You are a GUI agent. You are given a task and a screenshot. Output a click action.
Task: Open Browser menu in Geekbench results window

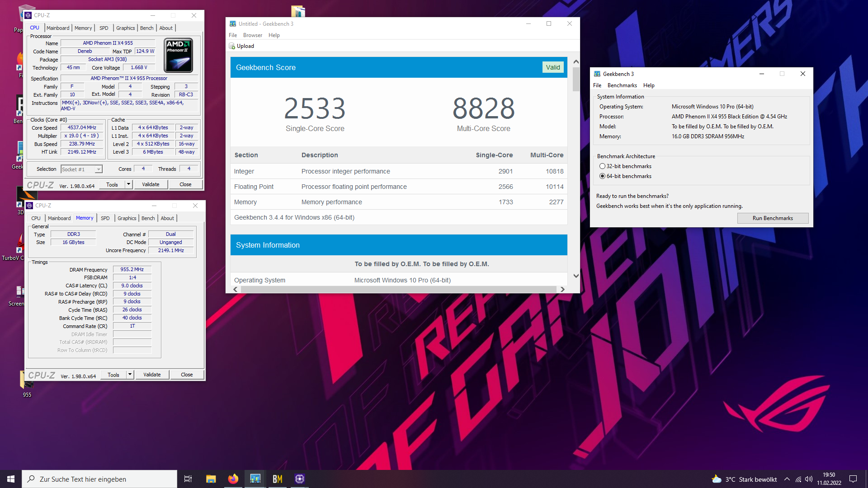tap(252, 35)
